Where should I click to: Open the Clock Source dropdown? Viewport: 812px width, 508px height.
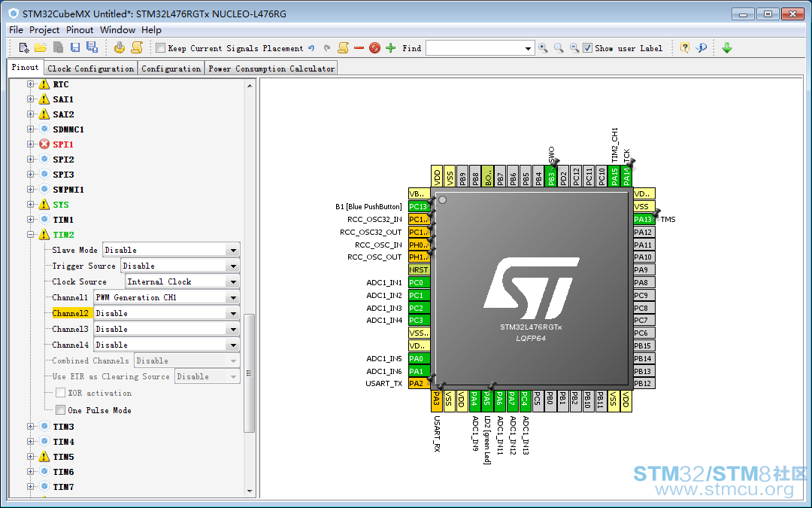(233, 281)
